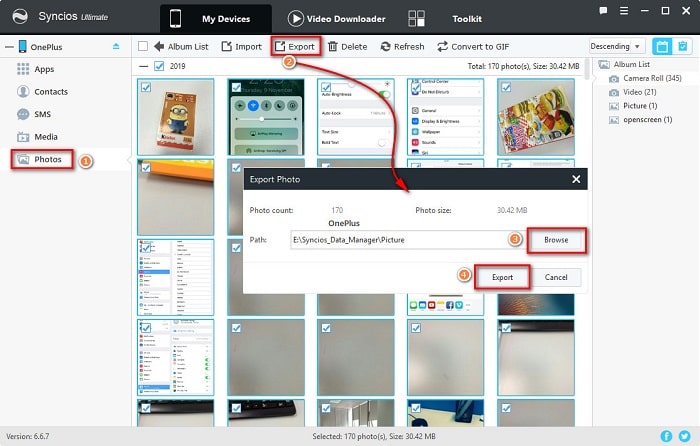This screenshot has height=446, width=700.
Task: Click the Browse button
Action: [556, 240]
